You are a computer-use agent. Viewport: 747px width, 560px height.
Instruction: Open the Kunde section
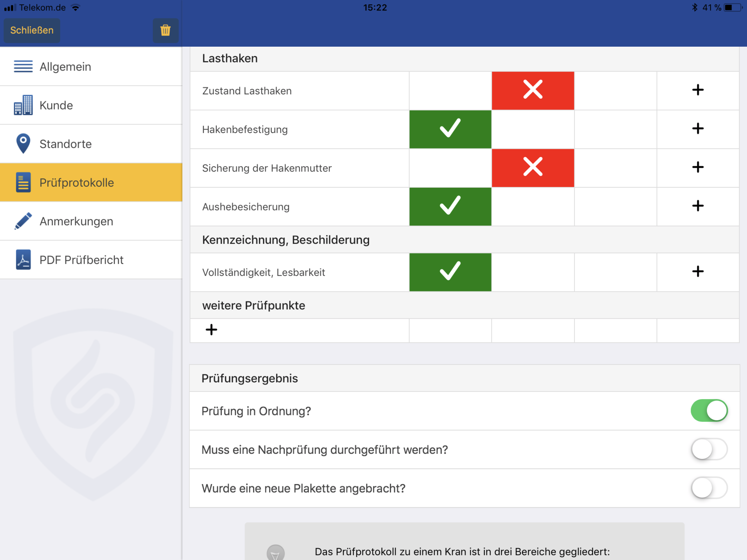91,105
